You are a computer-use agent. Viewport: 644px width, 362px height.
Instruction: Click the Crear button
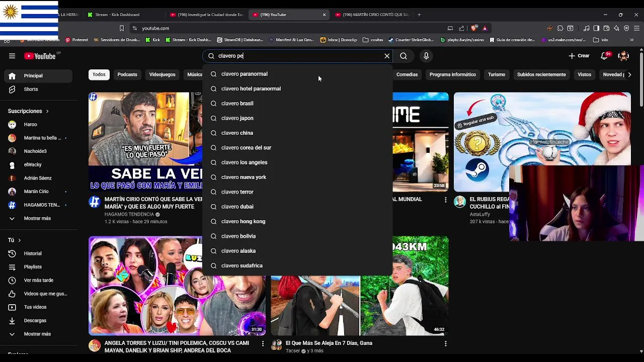(579, 56)
